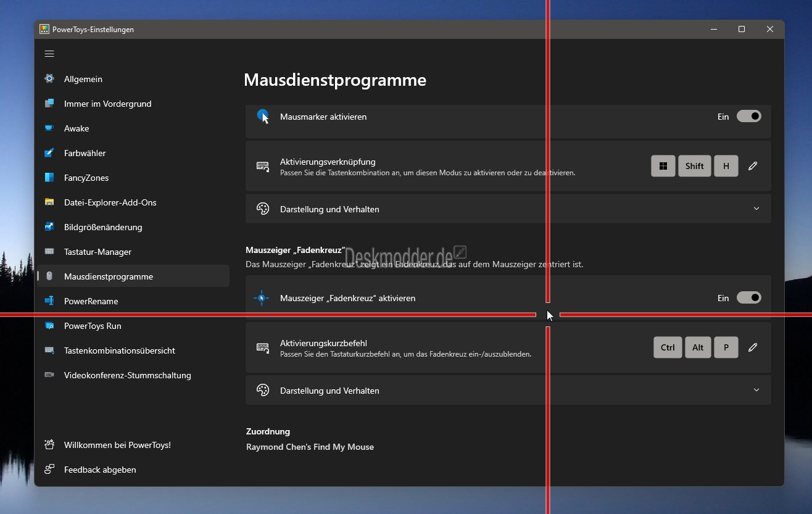
Task: Navigate to Videokonferenz-Stummschaltung
Action: click(133, 375)
